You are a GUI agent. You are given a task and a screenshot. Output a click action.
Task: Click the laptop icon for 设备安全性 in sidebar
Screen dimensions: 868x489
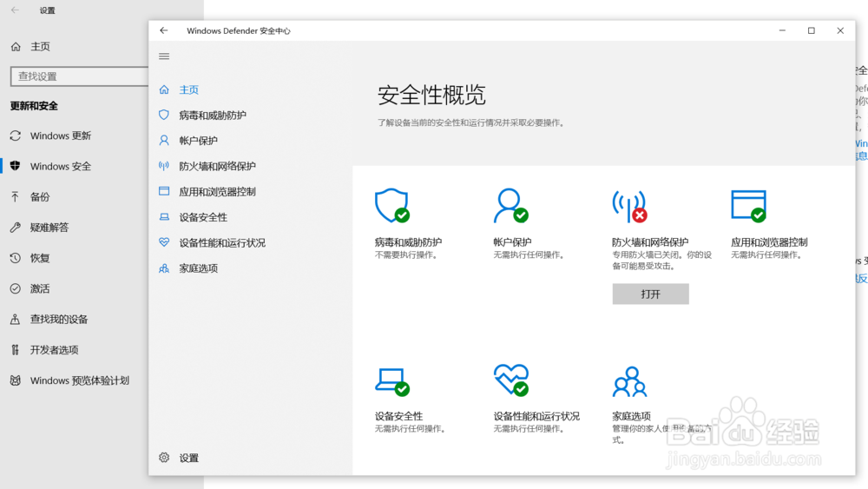(x=164, y=216)
